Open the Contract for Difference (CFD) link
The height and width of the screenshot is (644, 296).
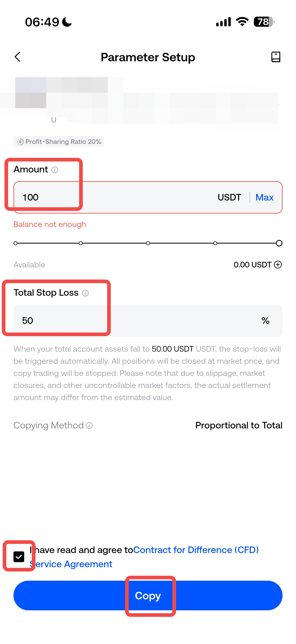[196, 550]
